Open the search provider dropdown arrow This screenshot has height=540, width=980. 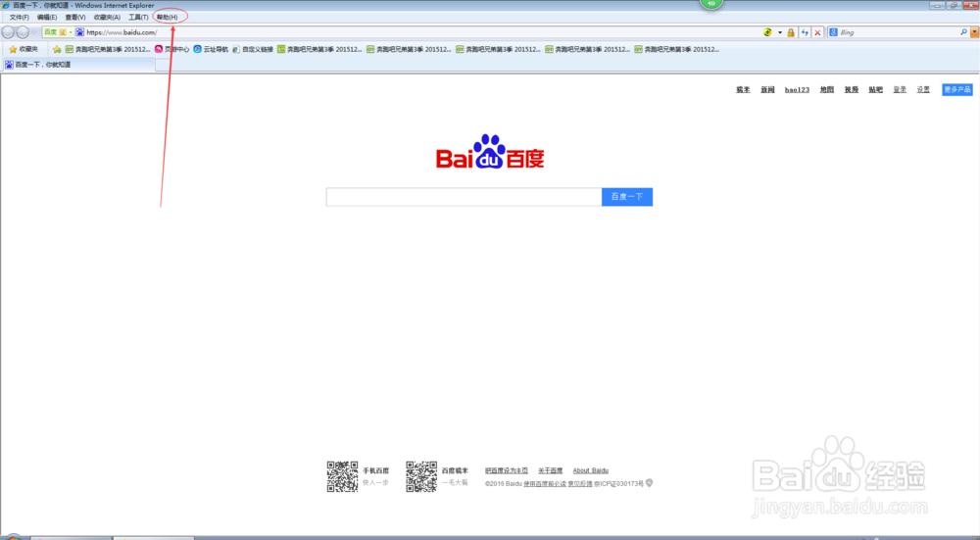tap(974, 32)
